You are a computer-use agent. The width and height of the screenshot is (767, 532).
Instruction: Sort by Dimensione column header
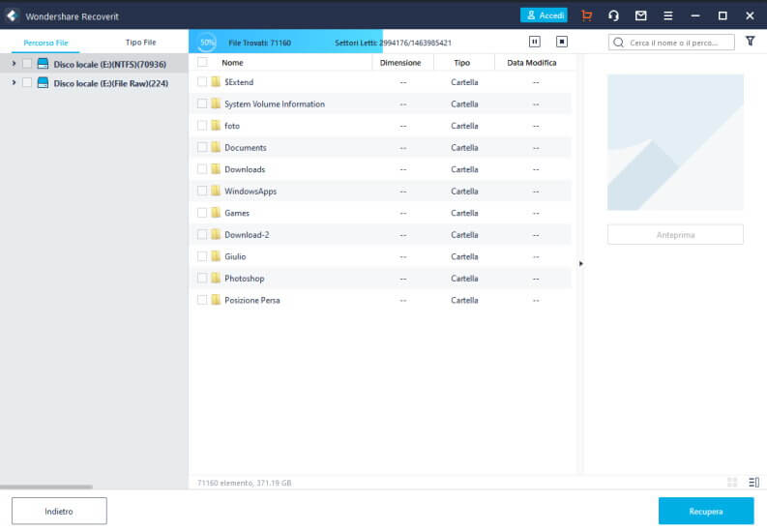click(400, 63)
